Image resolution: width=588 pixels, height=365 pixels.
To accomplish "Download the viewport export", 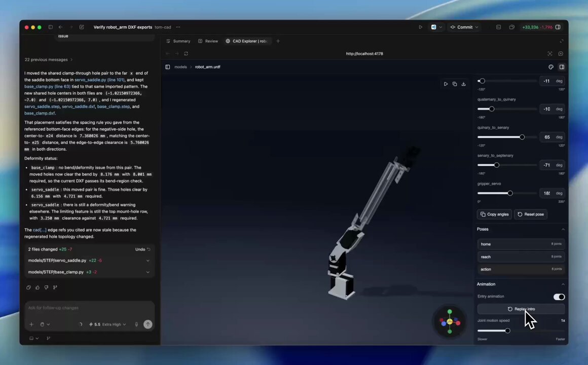I will pyautogui.click(x=463, y=84).
